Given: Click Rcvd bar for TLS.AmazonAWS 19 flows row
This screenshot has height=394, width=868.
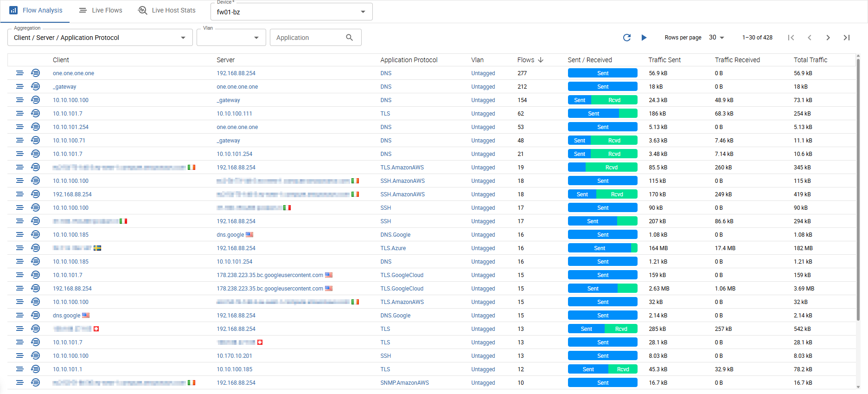Looking at the screenshot, I should (x=612, y=168).
